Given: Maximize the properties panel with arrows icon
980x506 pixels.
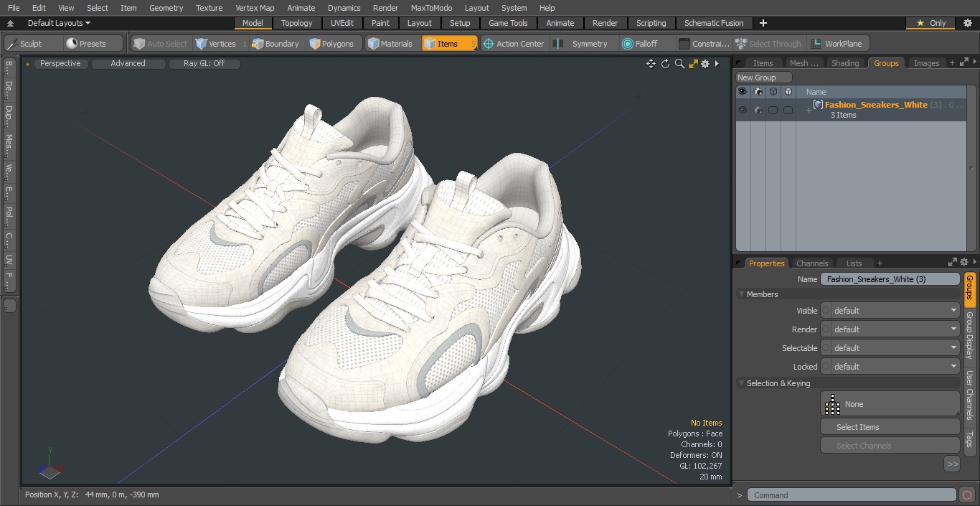Looking at the screenshot, I should tap(953, 263).
